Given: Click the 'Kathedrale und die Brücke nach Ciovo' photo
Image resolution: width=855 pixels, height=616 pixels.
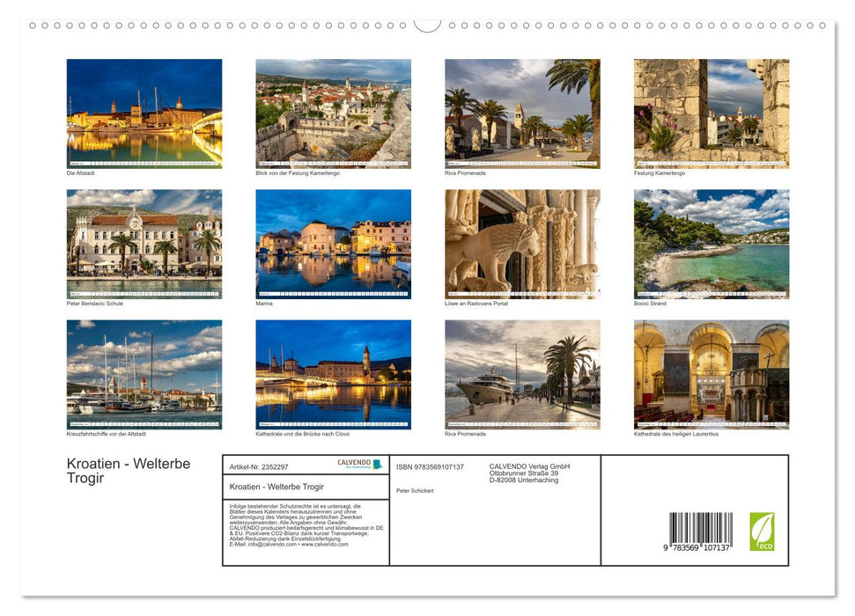Looking at the screenshot, I should (x=333, y=375).
